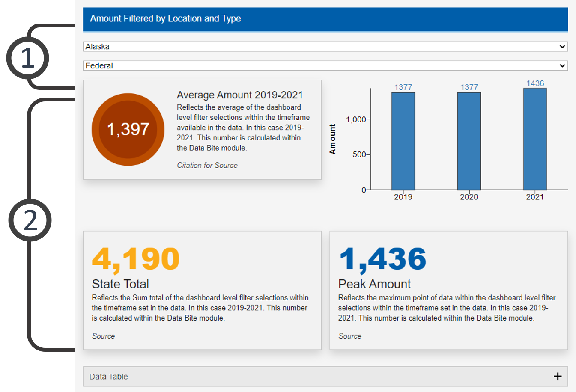Click the Source link under State Total
The width and height of the screenshot is (576, 392).
click(x=103, y=336)
